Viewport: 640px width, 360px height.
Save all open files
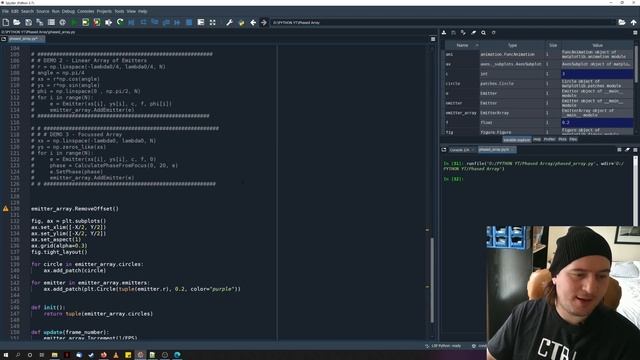[x=40, y=22]
